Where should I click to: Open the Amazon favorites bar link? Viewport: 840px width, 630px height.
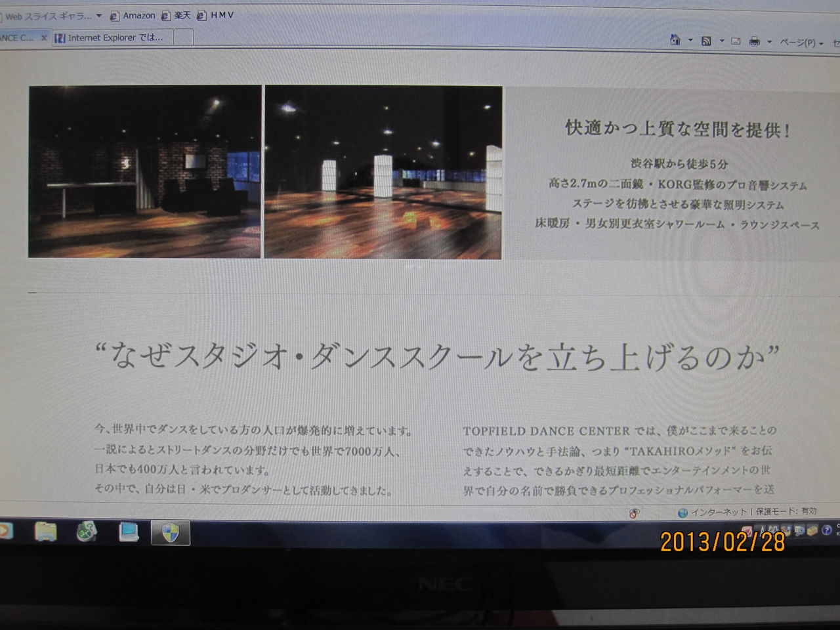pyautogui.click(x=132, y=16)
